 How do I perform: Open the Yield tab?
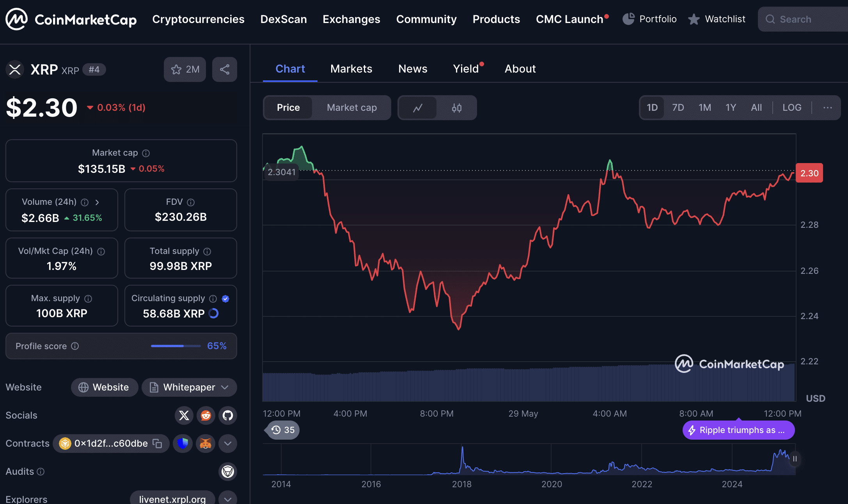466,69
